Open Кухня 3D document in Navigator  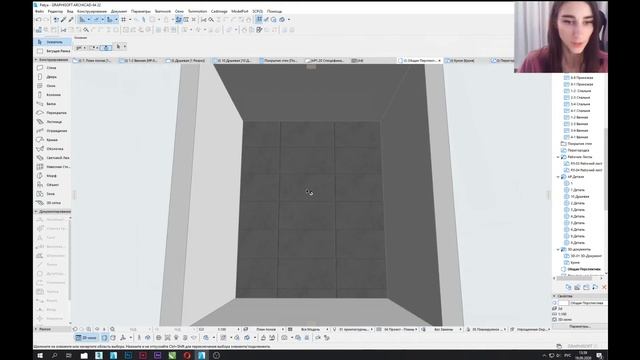[x=575, y=262]
